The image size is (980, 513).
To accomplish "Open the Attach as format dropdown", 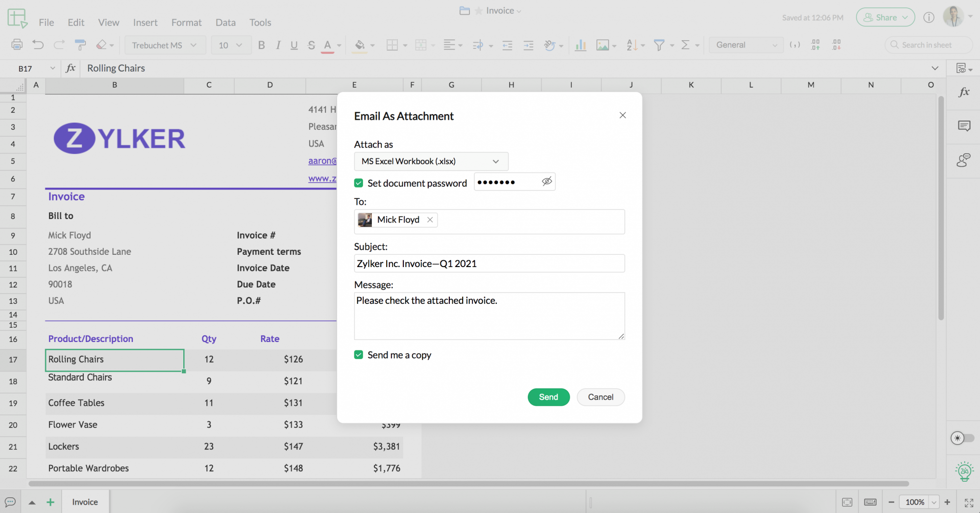I will click(x=431, y=161).
